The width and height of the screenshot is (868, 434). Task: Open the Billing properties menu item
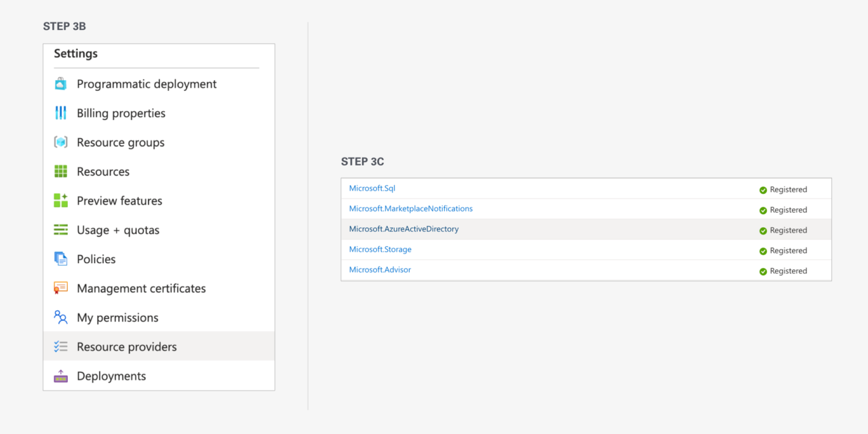159,113
